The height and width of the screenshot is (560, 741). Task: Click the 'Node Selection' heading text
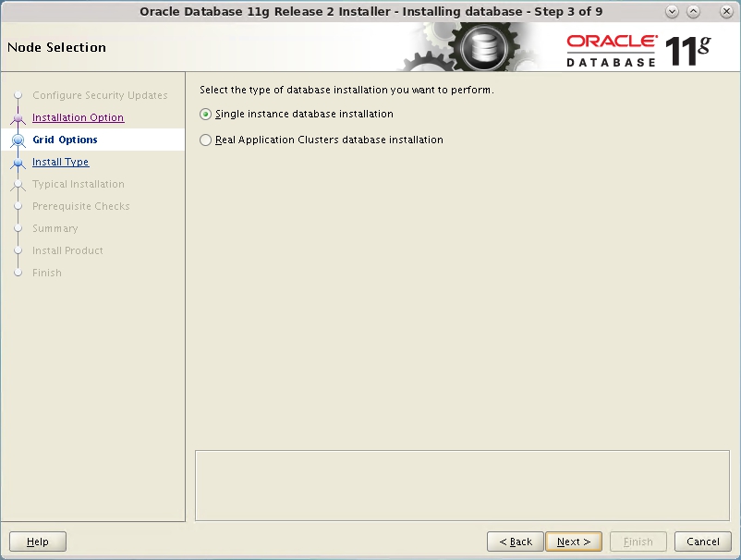tap(56, 47)
